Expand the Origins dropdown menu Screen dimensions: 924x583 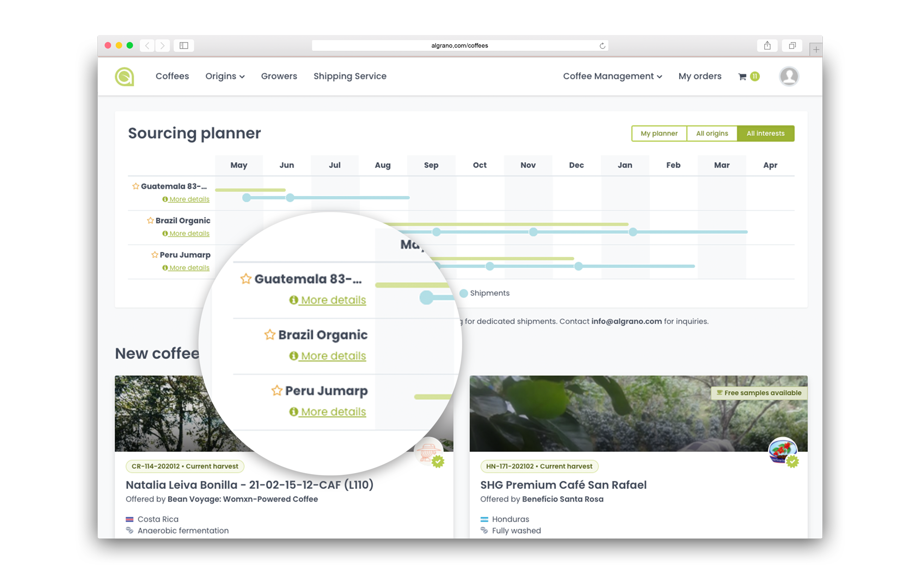(225, 76)
